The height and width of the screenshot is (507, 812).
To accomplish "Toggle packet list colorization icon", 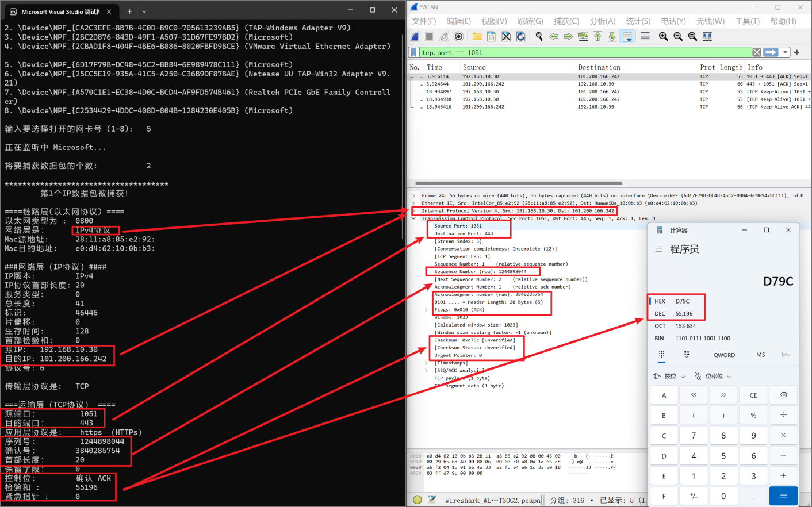I will 645,36.
